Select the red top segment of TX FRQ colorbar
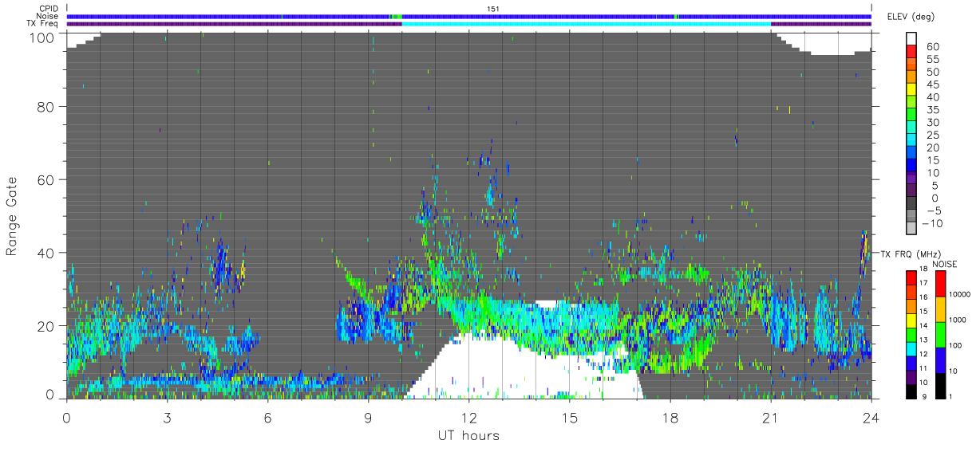The image size is (980, 452). pyautogui.click(x=911, y=278)
